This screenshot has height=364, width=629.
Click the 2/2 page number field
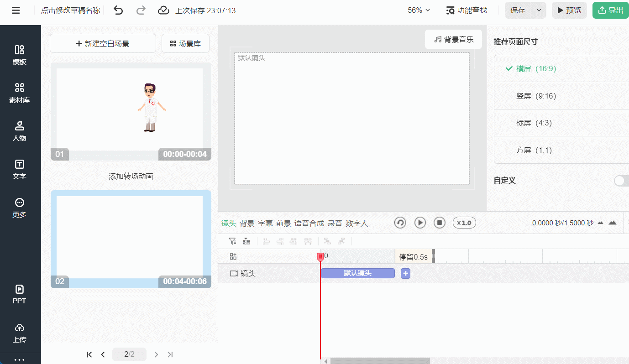tap(129, 354)
